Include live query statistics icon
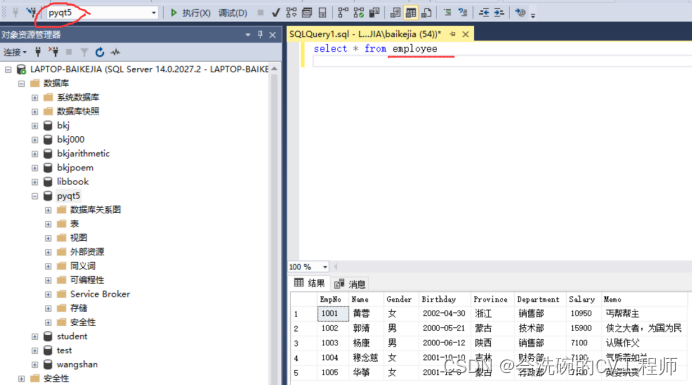The image size is (693, 385). point(359,13)
